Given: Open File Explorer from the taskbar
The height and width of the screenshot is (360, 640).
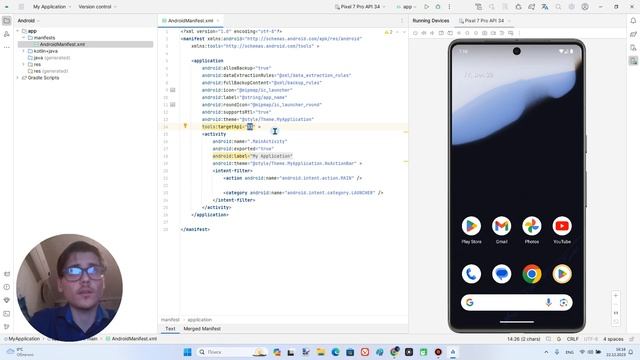Looking at the screenshot, I should click(321, 352).
